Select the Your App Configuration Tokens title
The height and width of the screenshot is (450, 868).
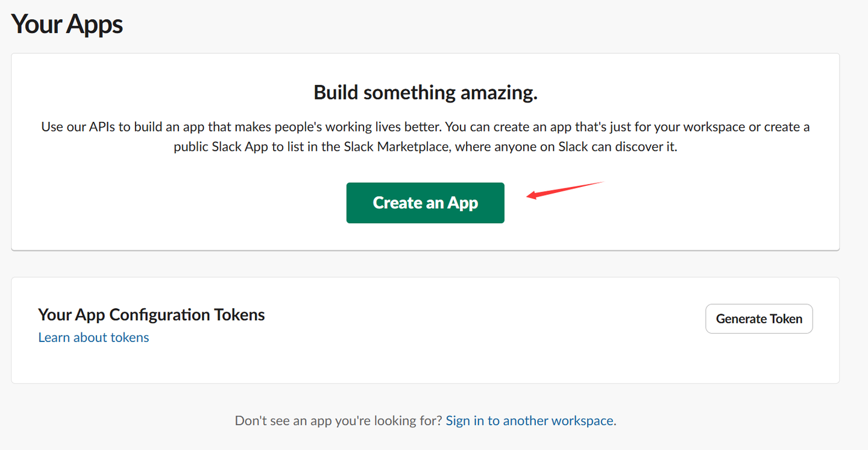(151, 314)
